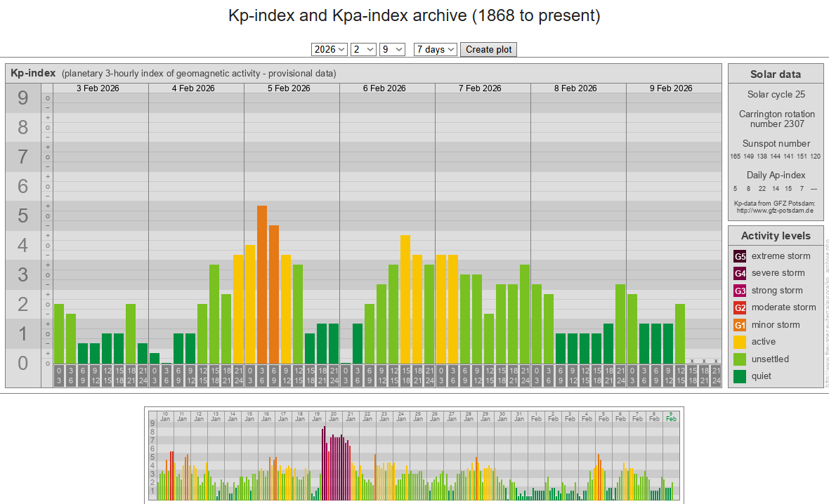This screenshot has height=504, width=829.
Task: Click the G5 extreme storm legend badge
Action: coord(740,256)
